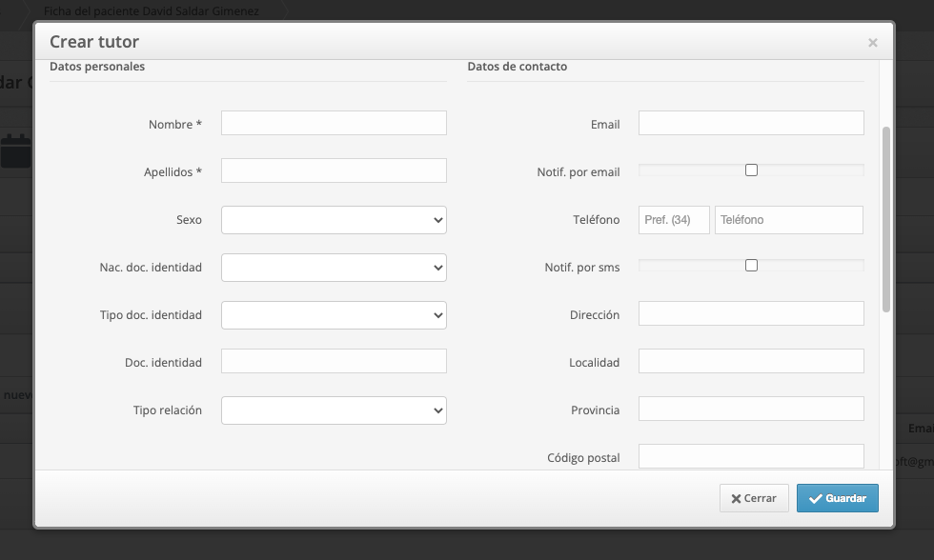Click the calendar icon behind the dialog
This screenshot has height=560, width=934.
coord(15,151)
